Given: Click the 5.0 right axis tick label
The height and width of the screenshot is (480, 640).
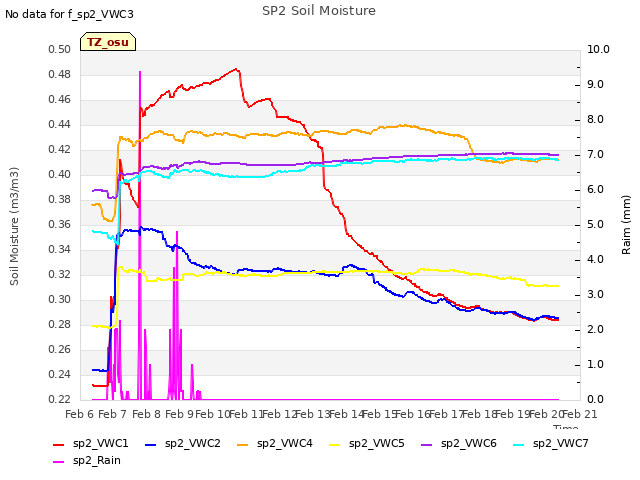Looking at the screenshot, I should (x=595, y=224).
